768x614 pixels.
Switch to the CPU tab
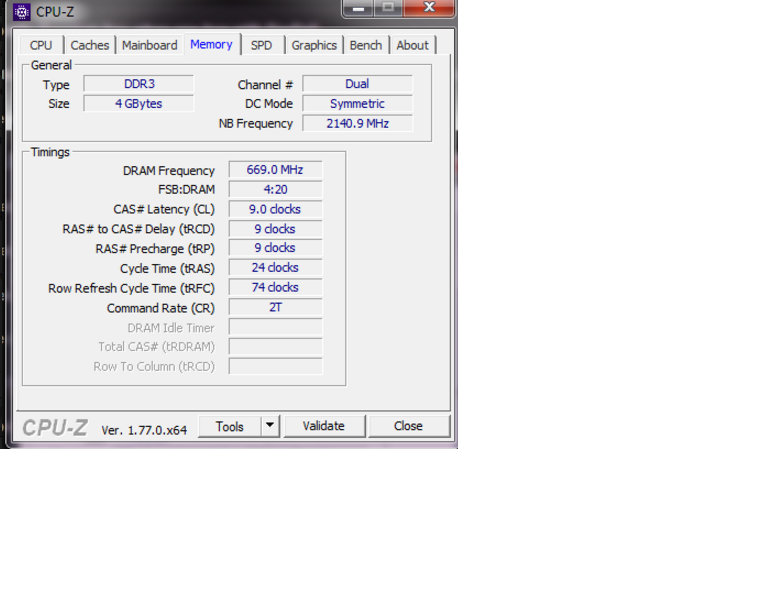coord(41,45)
